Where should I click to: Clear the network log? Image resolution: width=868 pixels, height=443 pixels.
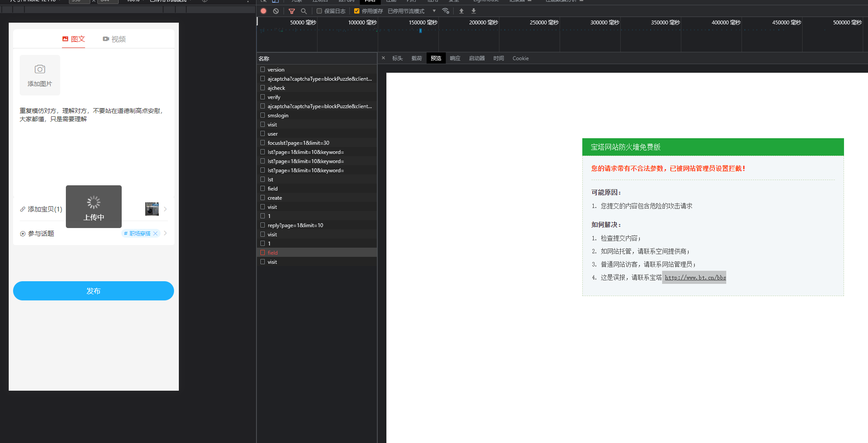point(276,11)
